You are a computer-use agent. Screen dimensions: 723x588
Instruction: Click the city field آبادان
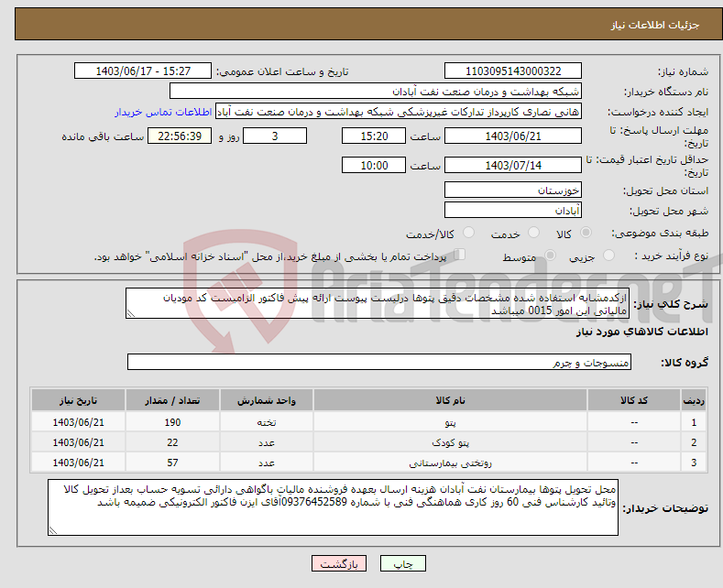point(513,210)
